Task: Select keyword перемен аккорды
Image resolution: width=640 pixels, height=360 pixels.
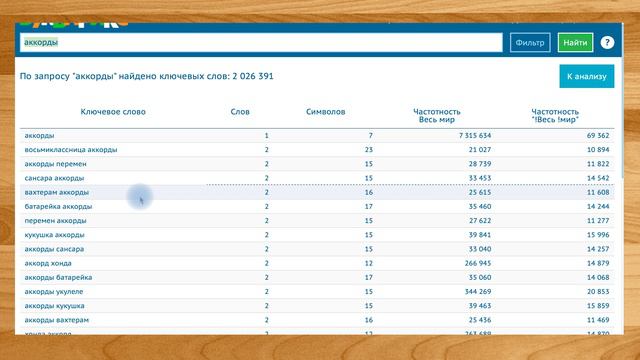Action: pyautogui.click(x=55, y=221)
